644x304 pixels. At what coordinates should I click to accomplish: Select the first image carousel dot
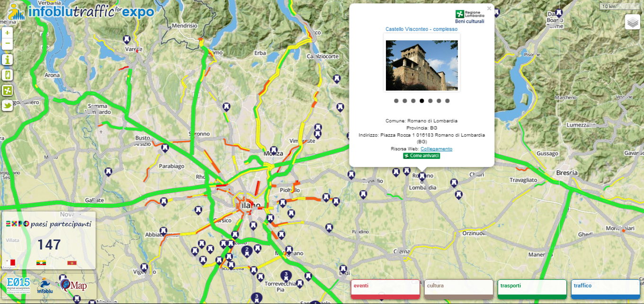(x=396, y=101)
